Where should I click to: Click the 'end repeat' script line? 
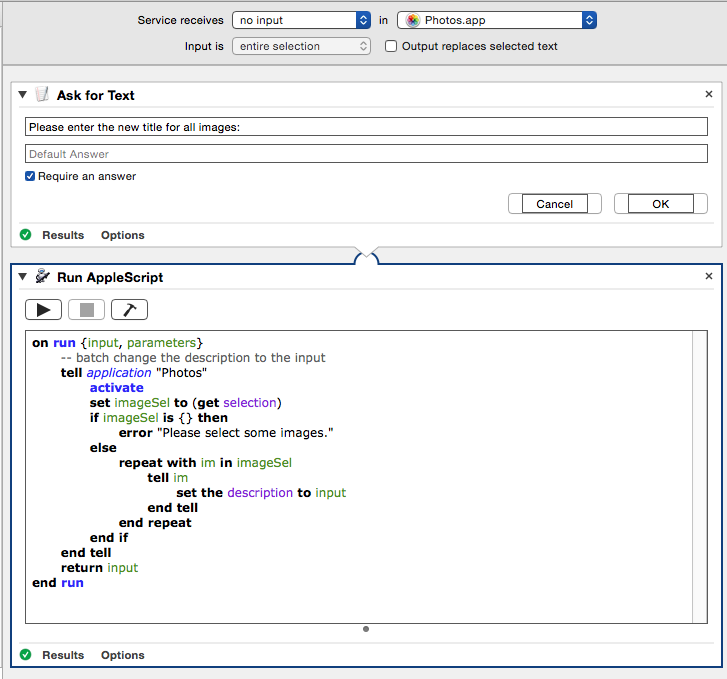(155, 523)
